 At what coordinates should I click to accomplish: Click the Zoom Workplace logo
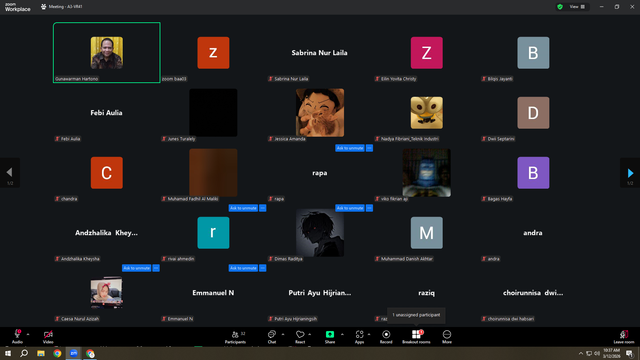click(18, 7)
